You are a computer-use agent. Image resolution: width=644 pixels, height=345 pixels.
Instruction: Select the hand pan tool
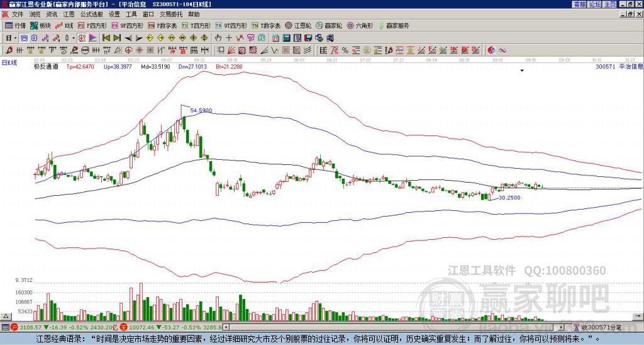tap(218, 38)
